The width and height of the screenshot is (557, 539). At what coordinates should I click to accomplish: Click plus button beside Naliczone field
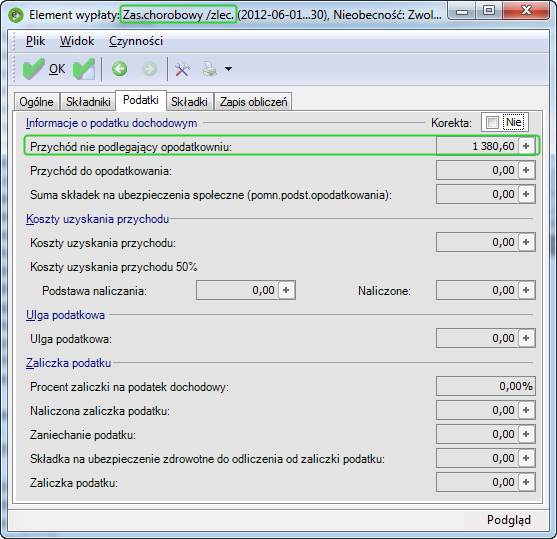pos(526,290)
